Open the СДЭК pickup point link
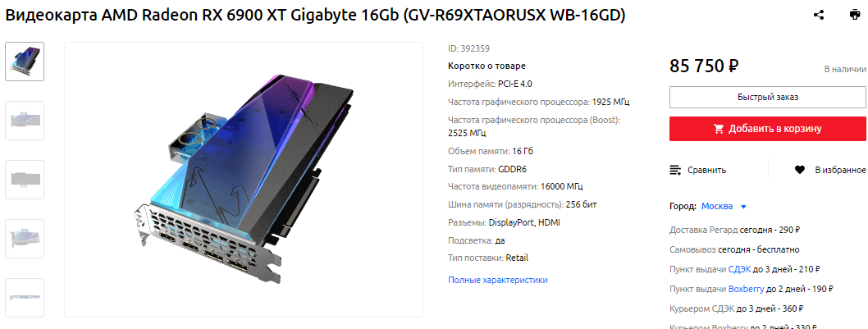The height and width of the screenshot is (329, 868). coord(739,269)
